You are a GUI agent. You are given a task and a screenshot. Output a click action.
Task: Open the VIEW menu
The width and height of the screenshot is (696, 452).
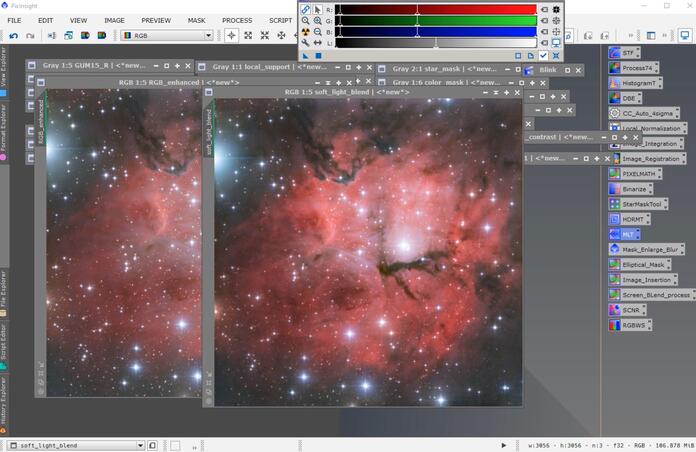[78, 20]
